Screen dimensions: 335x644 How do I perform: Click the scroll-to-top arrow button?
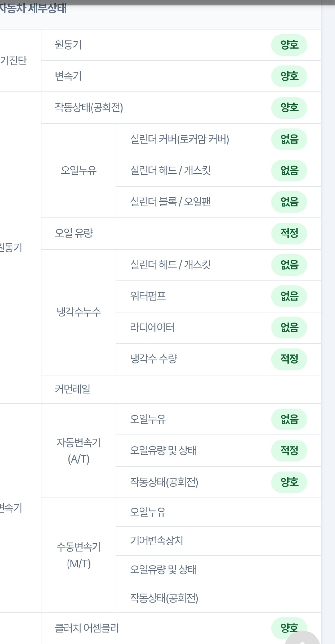(303, 638)
